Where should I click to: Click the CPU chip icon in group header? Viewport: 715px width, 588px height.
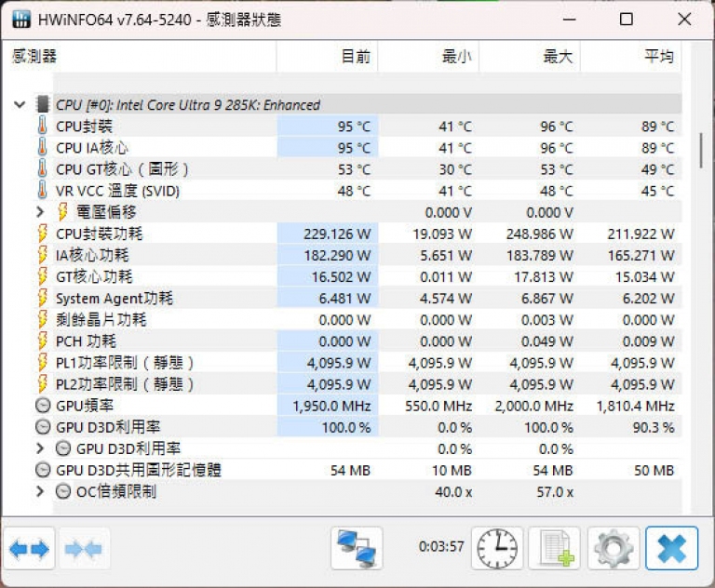(43, 104)
